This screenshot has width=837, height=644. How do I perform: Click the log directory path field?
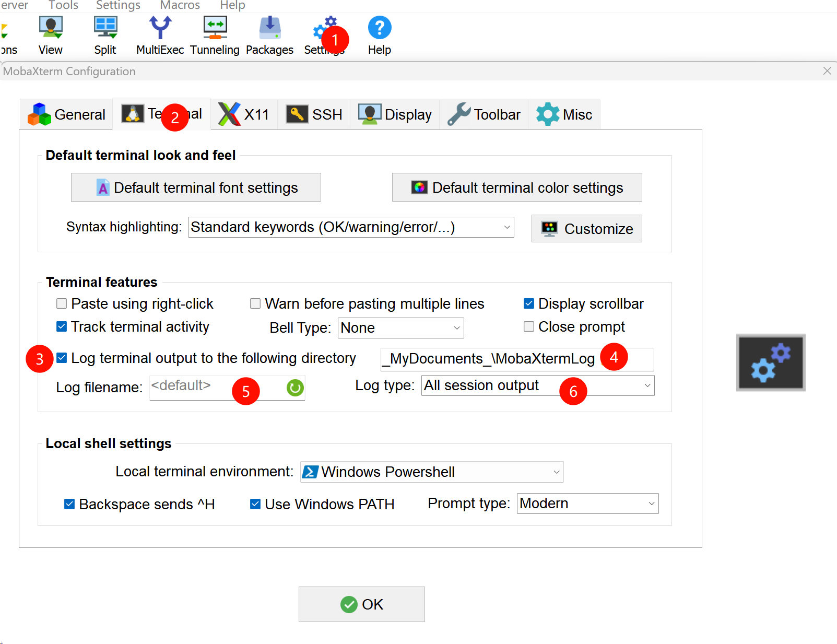click(517, 359)
